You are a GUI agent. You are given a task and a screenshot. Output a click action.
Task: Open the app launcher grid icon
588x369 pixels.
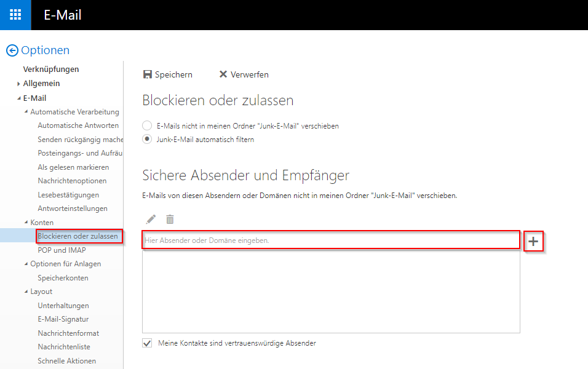click(x=15, y=15)
